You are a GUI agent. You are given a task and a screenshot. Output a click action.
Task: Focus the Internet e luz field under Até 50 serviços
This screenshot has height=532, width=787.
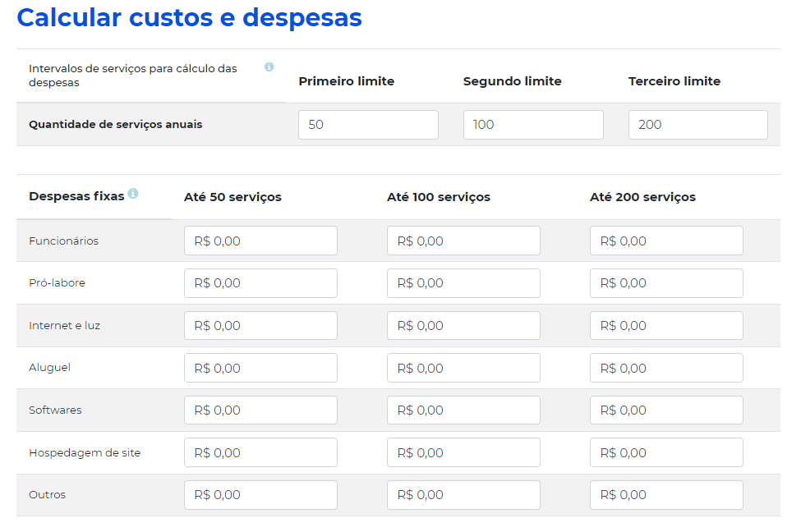[x=260, y=325]
